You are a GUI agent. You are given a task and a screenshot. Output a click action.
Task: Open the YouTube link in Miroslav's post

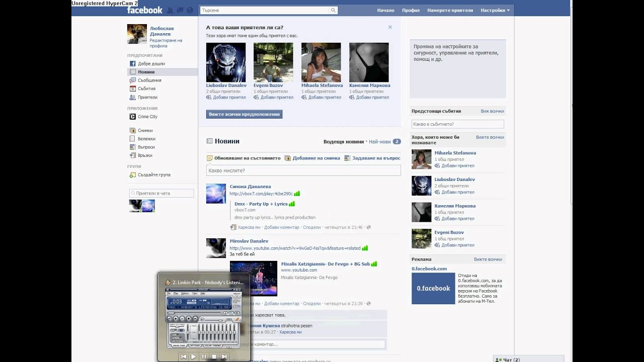[295, 248]
